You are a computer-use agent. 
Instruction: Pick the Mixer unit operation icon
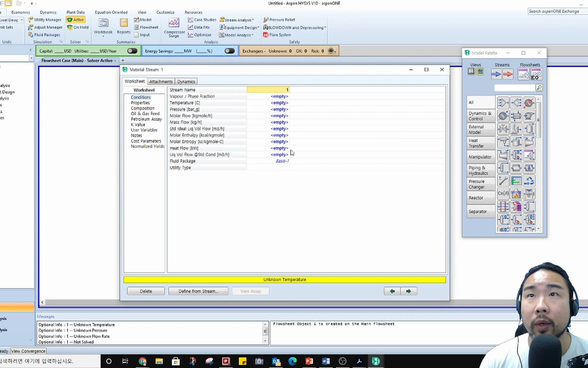503,103
